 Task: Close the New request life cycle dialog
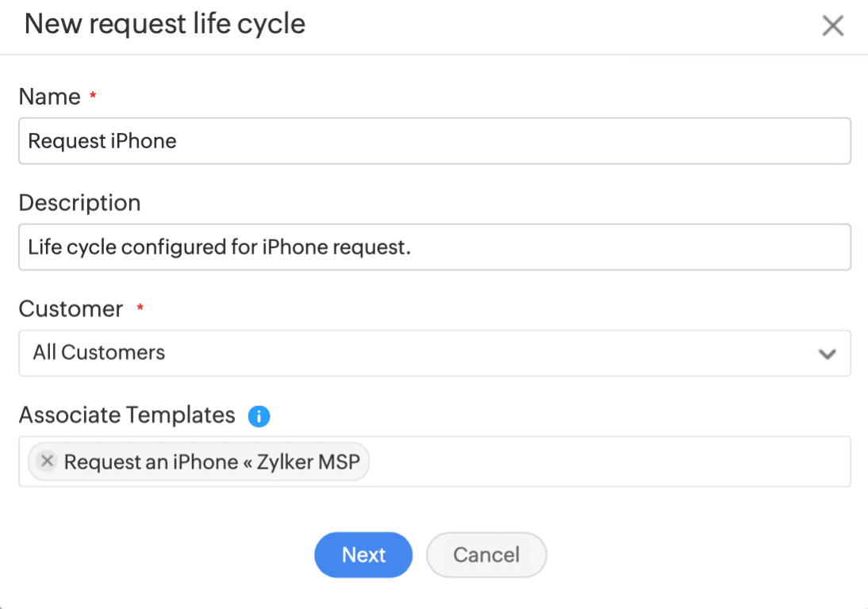pyautogui.click(x=832, y=26)
